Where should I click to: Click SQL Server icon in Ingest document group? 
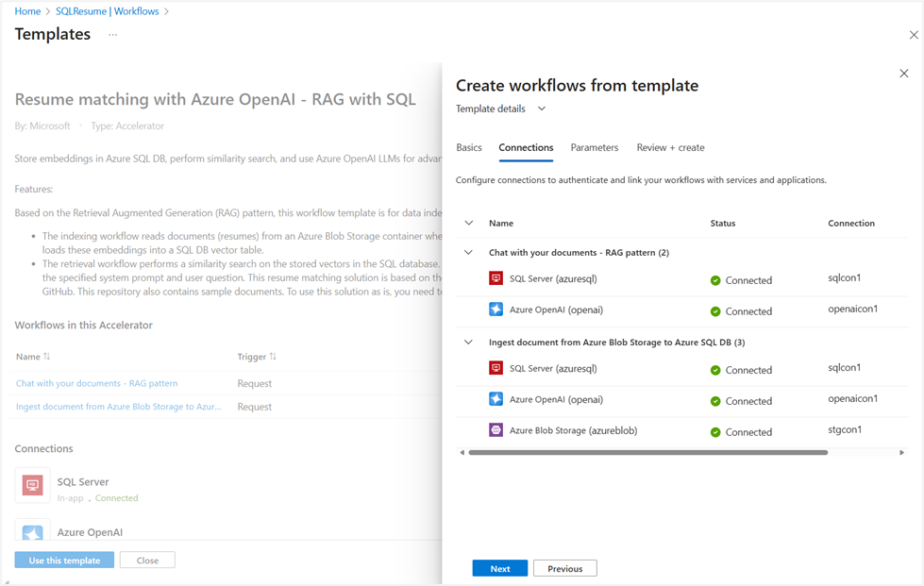(496, 368)
